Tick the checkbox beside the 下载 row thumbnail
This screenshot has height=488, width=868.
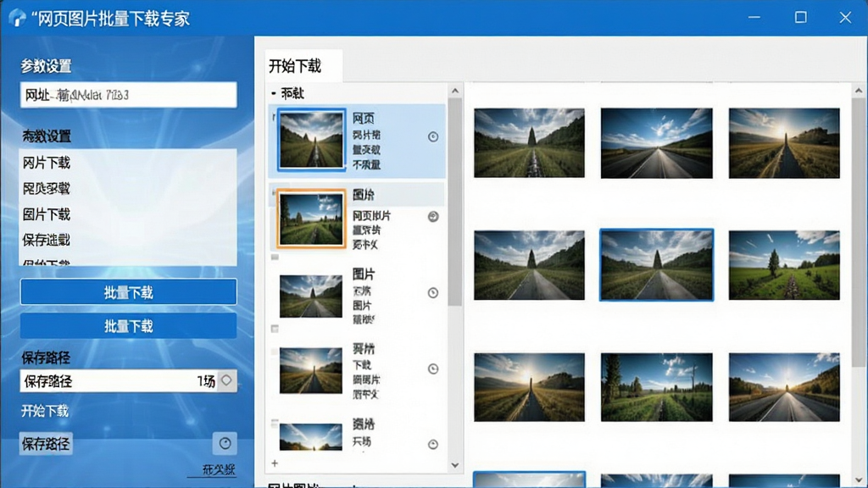pyautogui.click(x=275, y=352)
